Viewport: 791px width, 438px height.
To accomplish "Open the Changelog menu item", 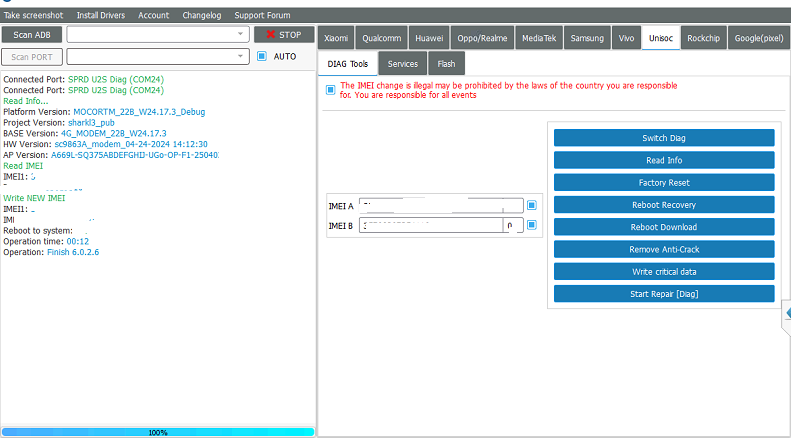I will coord(202,15).
